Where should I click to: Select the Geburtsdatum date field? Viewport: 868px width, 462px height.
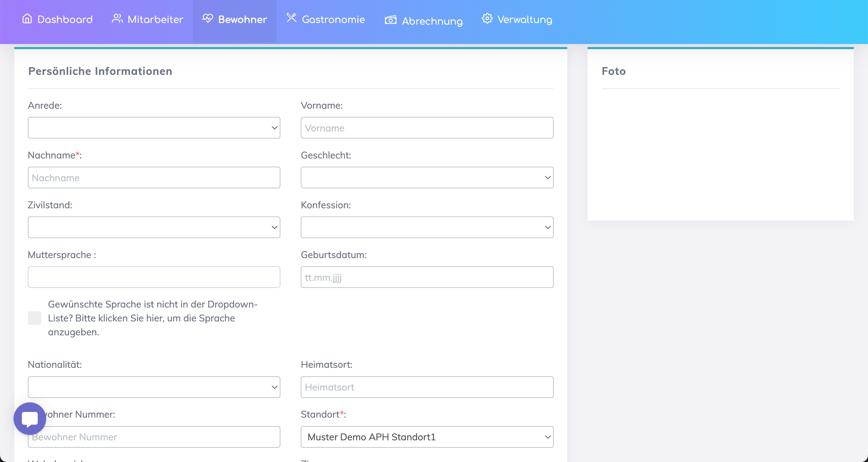427,277
